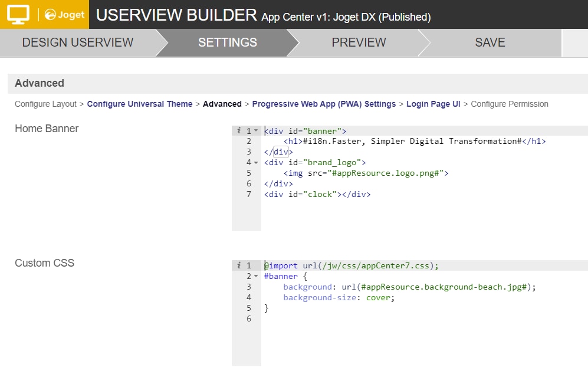The image size is (588, 371).
Task: Collapse code fold arrow on Home Banner line 1
Action: pos(256,131)
